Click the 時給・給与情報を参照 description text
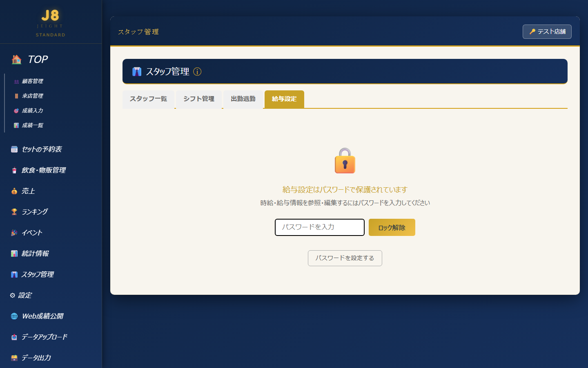The width and height of the screenshot is (588, 368). [345, 203]
